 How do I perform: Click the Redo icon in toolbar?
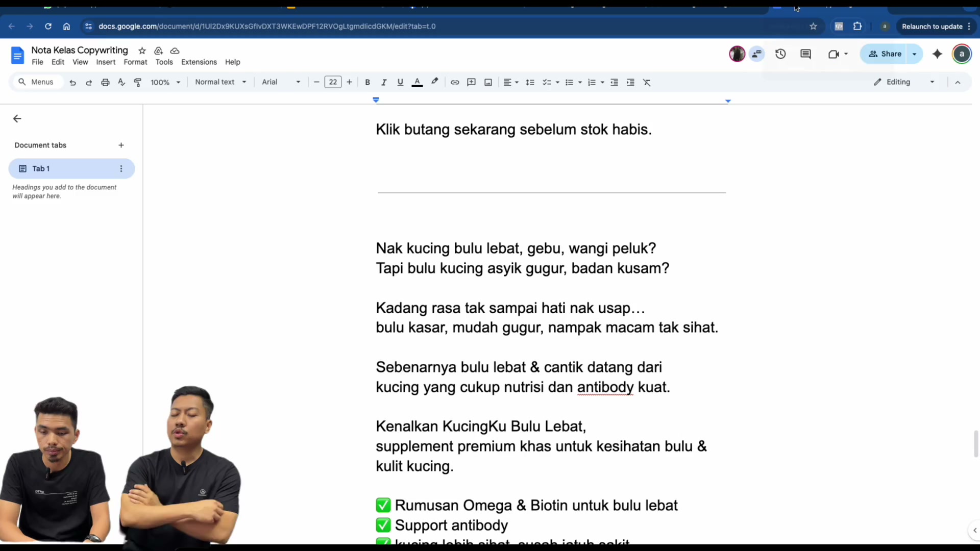coord(89,82)
